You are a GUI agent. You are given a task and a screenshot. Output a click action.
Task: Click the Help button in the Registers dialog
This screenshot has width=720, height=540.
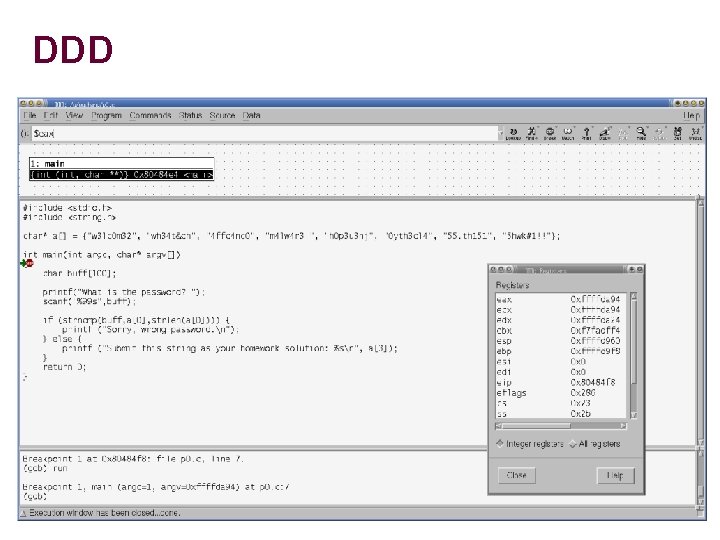pyautogui.click(x=615, y=475)
